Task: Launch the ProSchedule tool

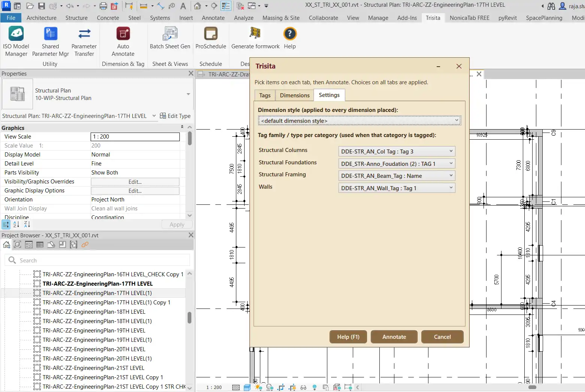Action: pos(211,38)
